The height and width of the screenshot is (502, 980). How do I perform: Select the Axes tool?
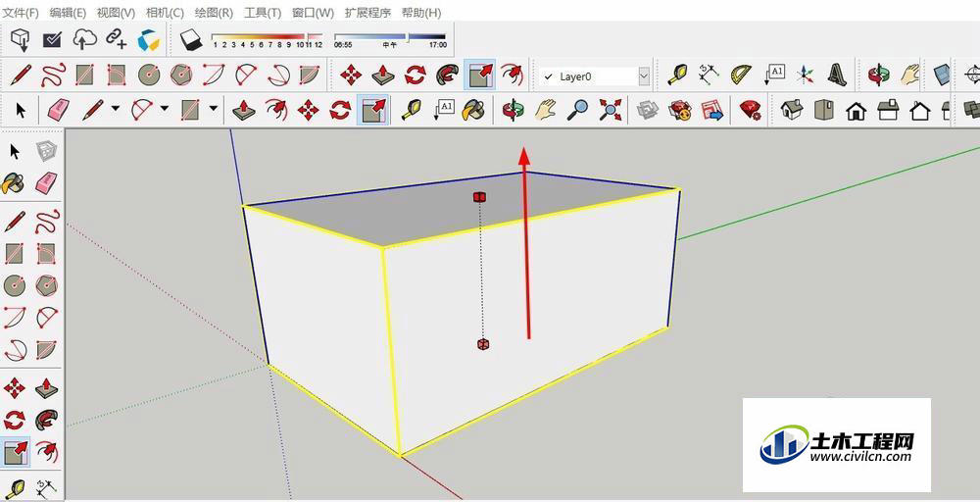point(806,75)
